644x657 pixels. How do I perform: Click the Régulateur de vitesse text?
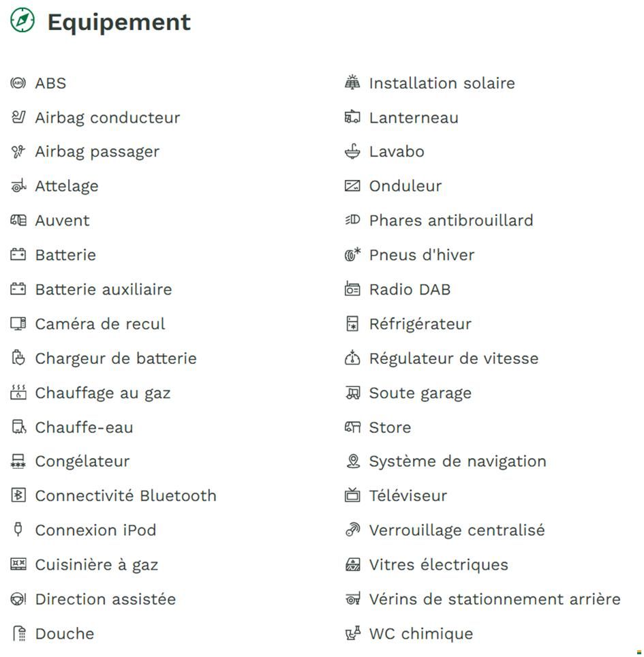[453, 358]
